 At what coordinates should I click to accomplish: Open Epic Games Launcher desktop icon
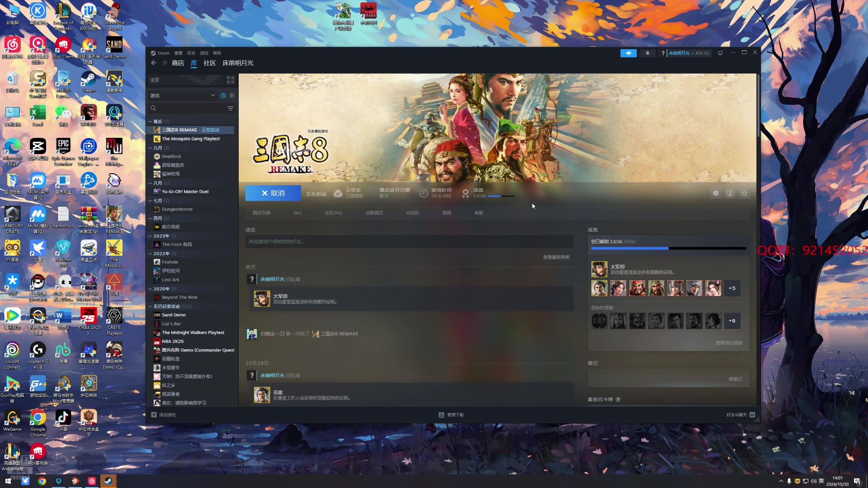[x=63, y=152]
